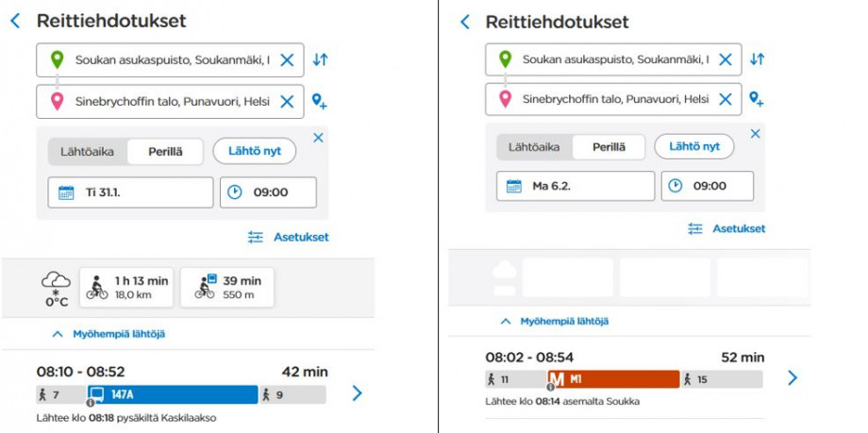Open the 09:00 time selector in left panel
The width and height of the screenshot is (868, 433).
coord(269,192)
